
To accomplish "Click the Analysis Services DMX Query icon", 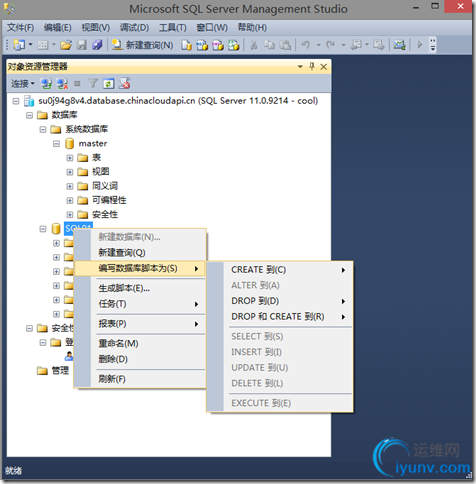I will point(218,45).
